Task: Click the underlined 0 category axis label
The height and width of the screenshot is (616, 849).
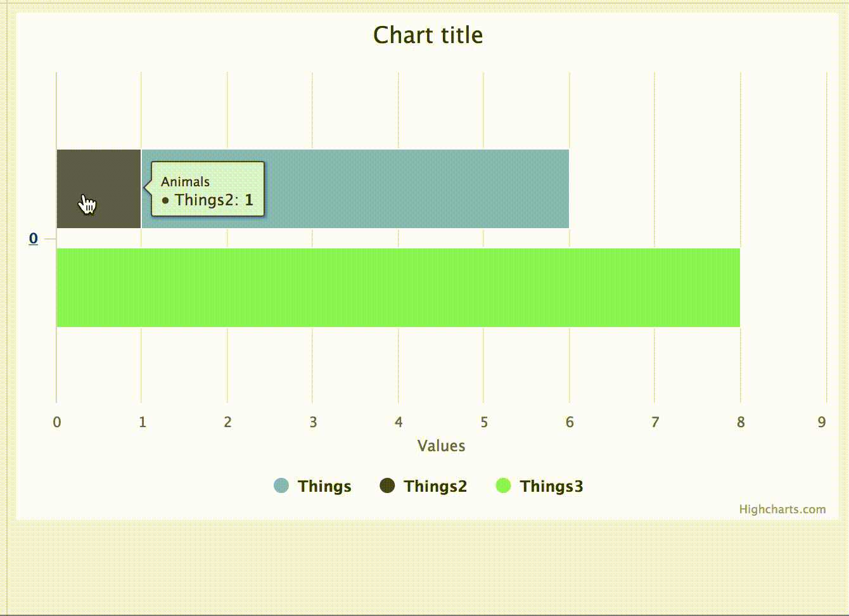Action: [x=34, y=238]
